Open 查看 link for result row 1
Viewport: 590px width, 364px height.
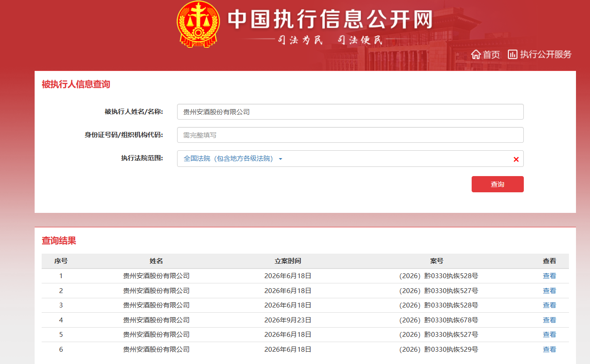click(x=549, y=276)
